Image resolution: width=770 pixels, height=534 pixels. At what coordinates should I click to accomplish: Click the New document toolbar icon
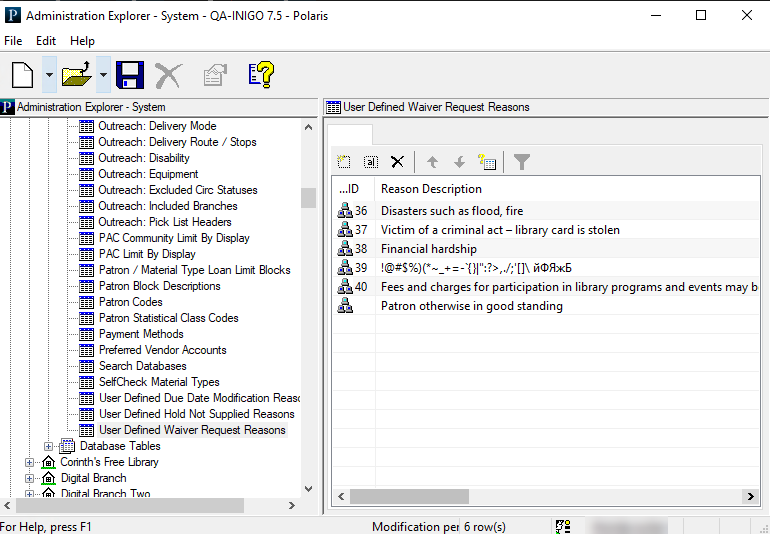click(x=23, y=75)
